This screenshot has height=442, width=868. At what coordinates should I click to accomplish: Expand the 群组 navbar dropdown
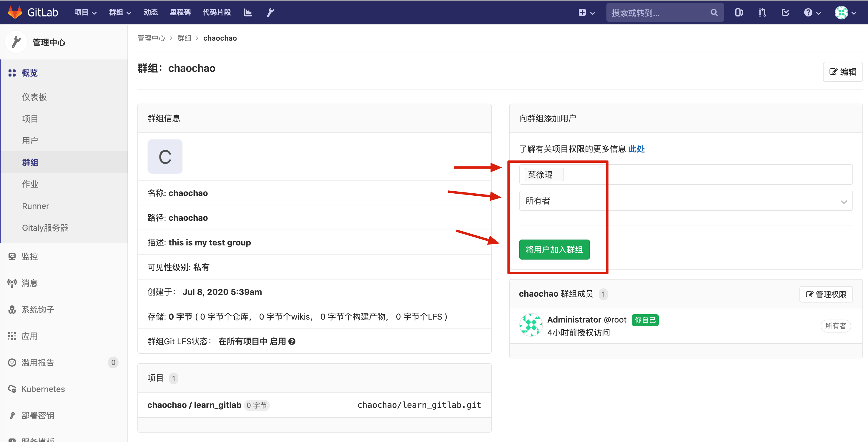click(x=120, y=12)
